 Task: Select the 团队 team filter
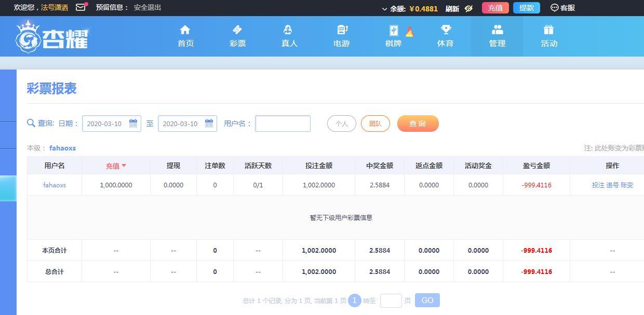coord(375,124)
